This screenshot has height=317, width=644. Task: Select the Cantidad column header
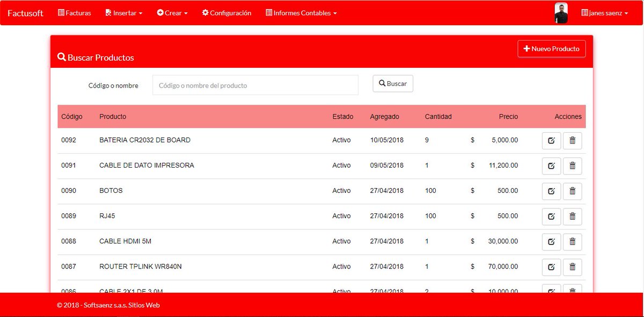(438, 117)
